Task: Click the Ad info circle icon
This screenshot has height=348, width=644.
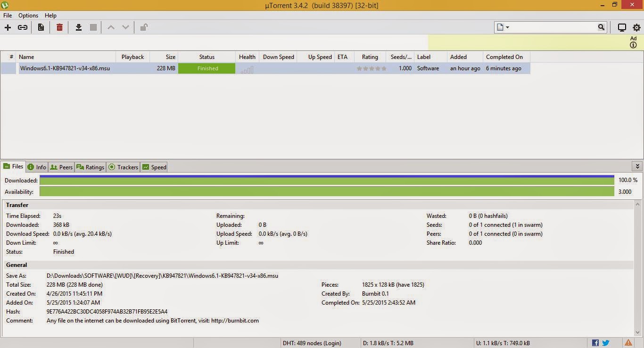Action: (633, 45)
